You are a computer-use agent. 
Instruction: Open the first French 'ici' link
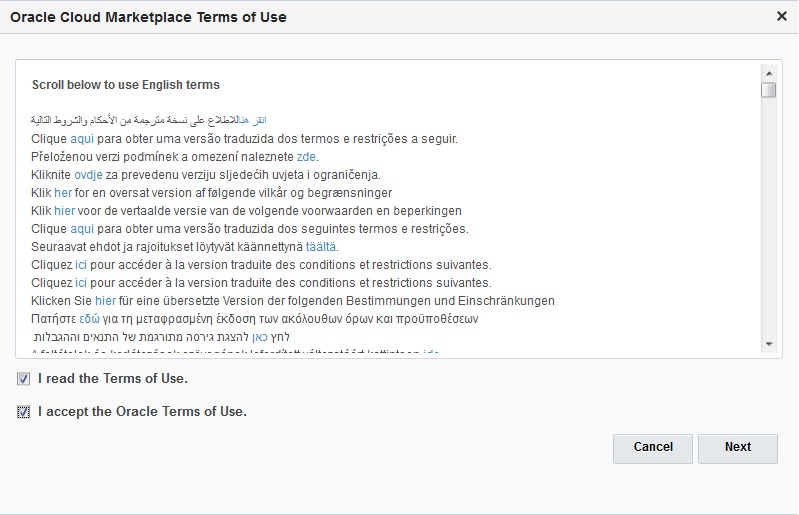pyautogui.click(x=82, y=265)
